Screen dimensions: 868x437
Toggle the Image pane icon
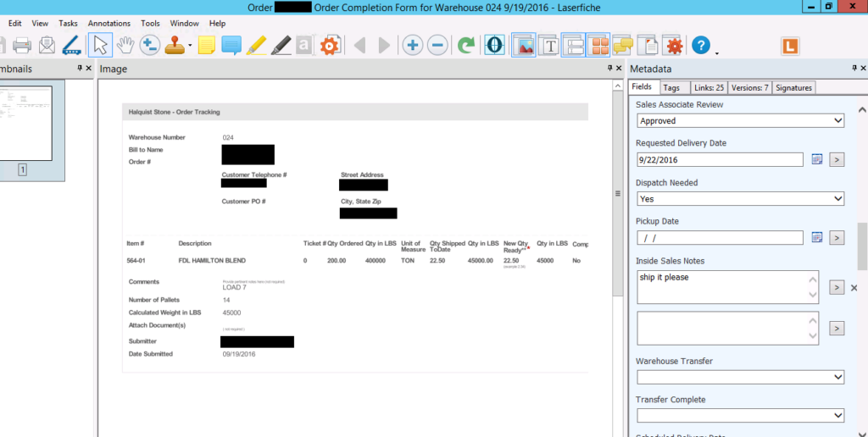click(524, 46)
